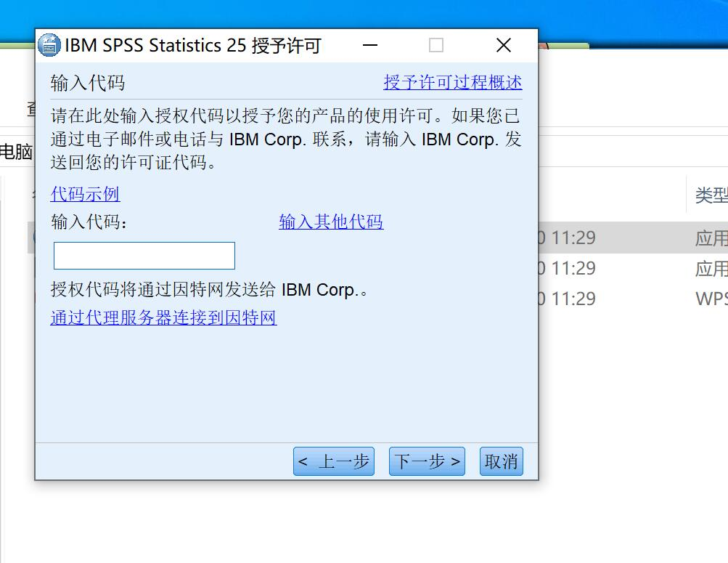Go back with the 上一步 button
This screenshot has height=563, width=728.
point(334,461)
